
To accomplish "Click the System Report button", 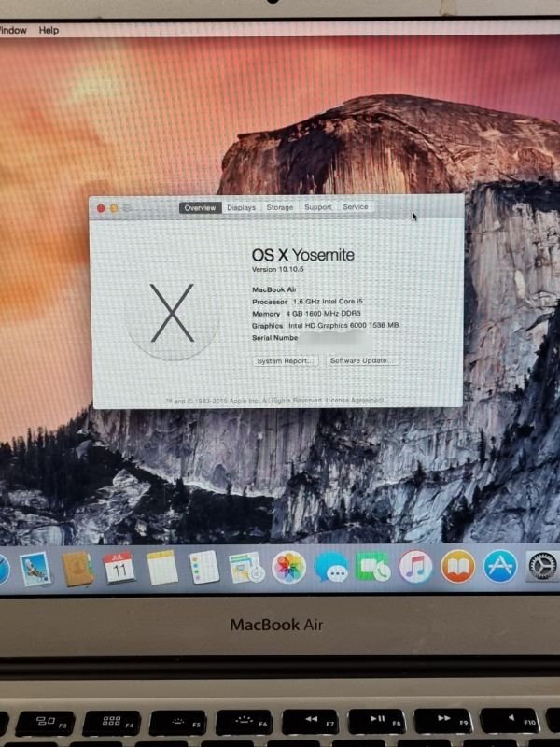I will coord(285,361).
